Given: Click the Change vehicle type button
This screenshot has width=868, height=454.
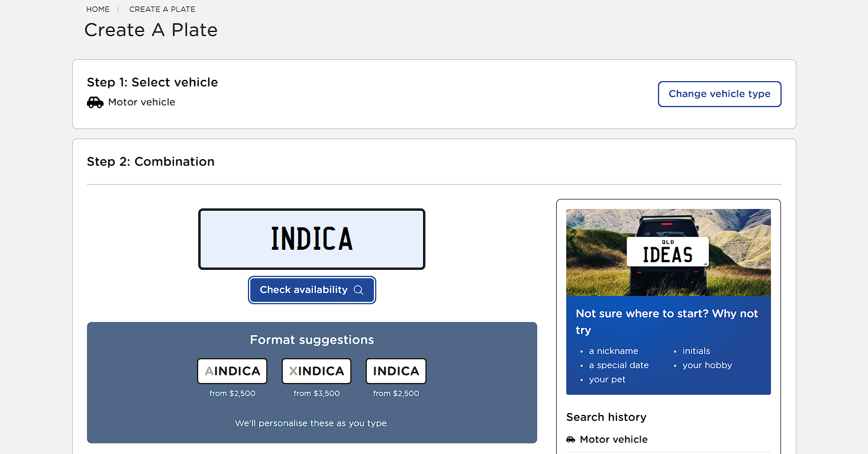Looking at the screenshot, I should tap(719, 94).
